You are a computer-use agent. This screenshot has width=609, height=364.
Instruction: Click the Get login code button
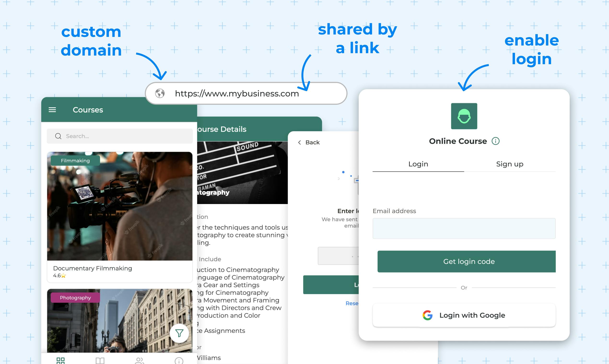coord(467,262)
